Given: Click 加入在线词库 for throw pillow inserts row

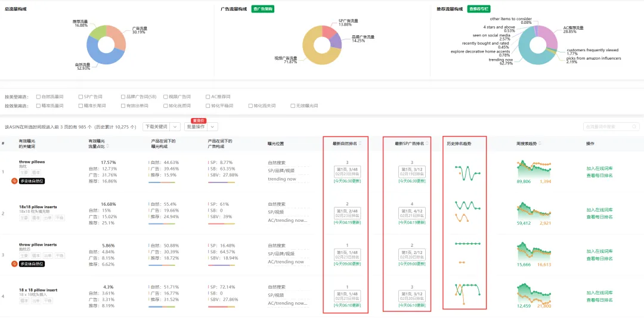Looking at the screenshot, I should click(600, 252).
